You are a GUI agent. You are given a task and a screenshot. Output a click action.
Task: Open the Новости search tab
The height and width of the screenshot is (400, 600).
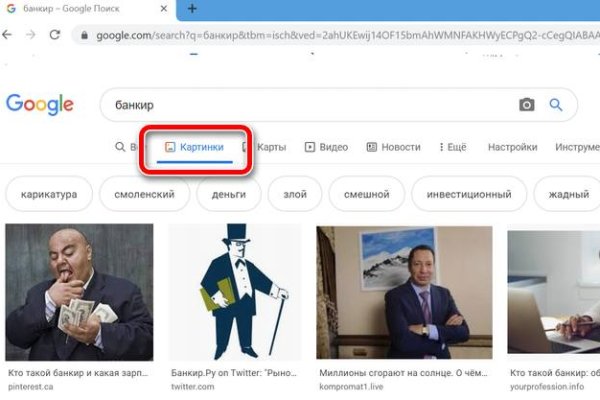(393, 147)
